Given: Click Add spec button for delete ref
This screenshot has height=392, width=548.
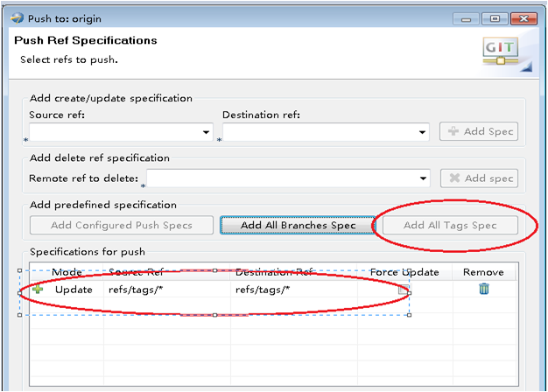Looking at the screenshot, I should tap(478, 178).
